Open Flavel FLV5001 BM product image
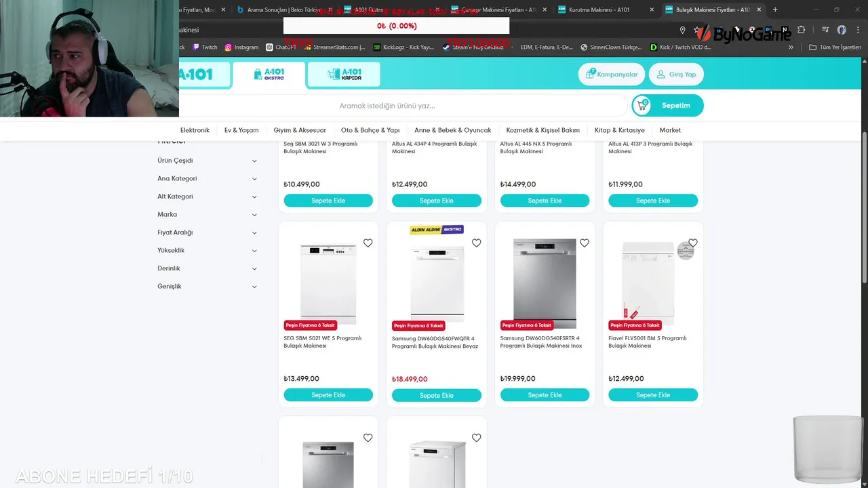 (x=648, y=283)
